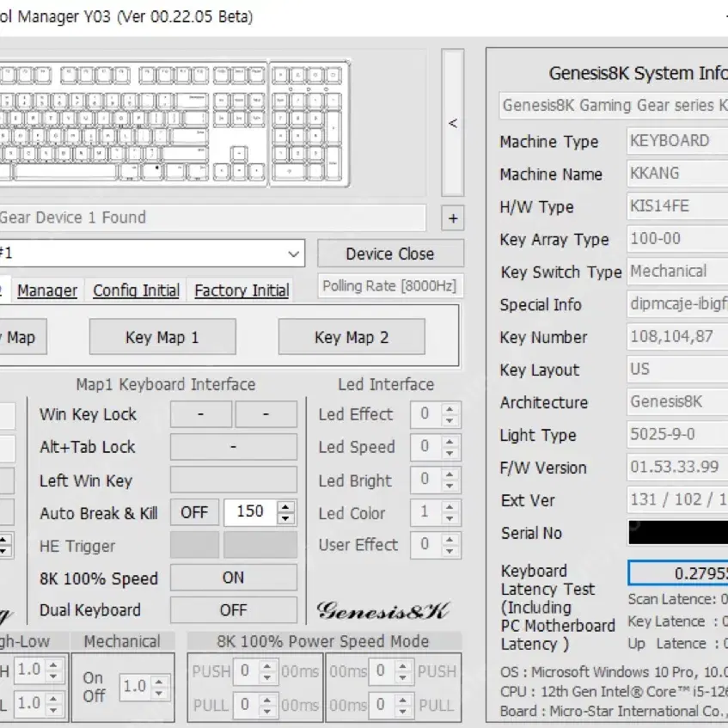728x728 pixels.
Task: Click the "Map1 Keyboard Interface" heading
Action: coord(166,384)
